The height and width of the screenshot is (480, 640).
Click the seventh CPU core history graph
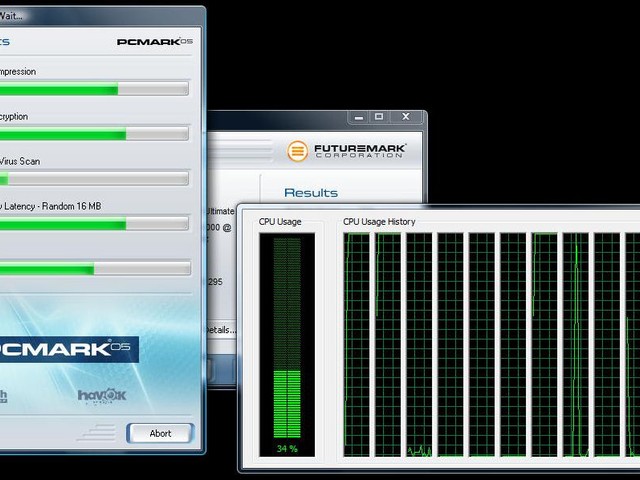[x=544, y=345]
